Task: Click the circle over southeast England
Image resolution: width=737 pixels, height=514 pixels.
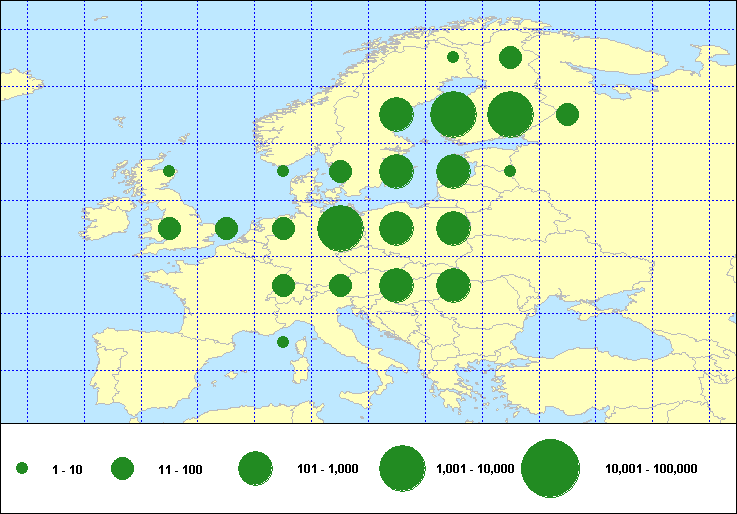Action: (x=226, y=228)
